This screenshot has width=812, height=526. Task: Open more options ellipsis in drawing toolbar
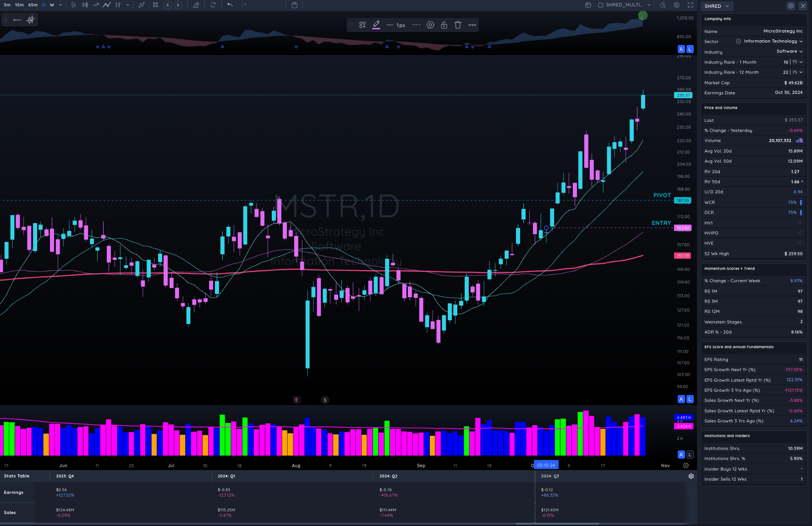(x=472, y=25)
